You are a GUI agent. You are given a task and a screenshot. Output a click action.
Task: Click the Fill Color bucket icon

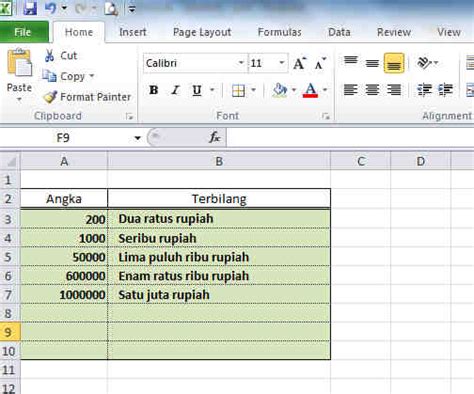280,90
